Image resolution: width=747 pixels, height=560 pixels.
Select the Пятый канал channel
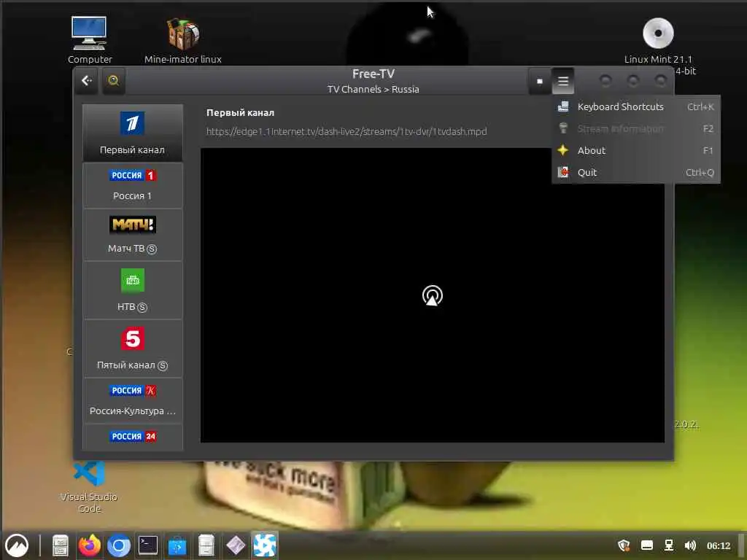[133, 349]
